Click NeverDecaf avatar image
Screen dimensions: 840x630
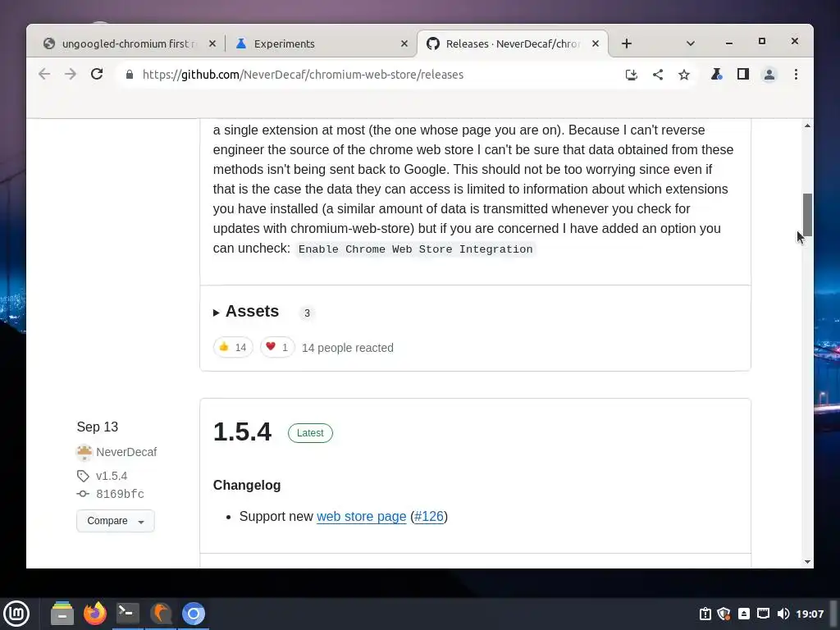pos(84,452)
